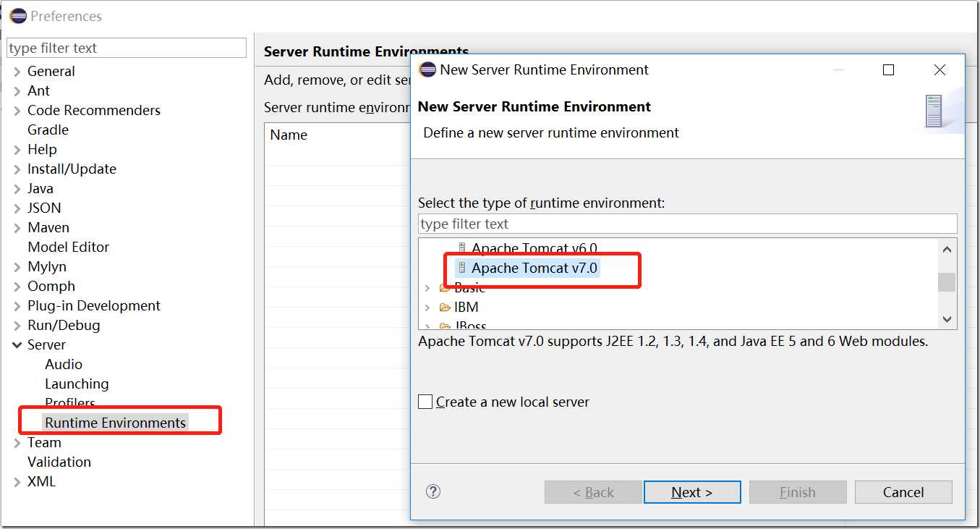This screenshot has height=529, width=980.
Task: Expand the Maven preferences node
Action: click(17, 228)
